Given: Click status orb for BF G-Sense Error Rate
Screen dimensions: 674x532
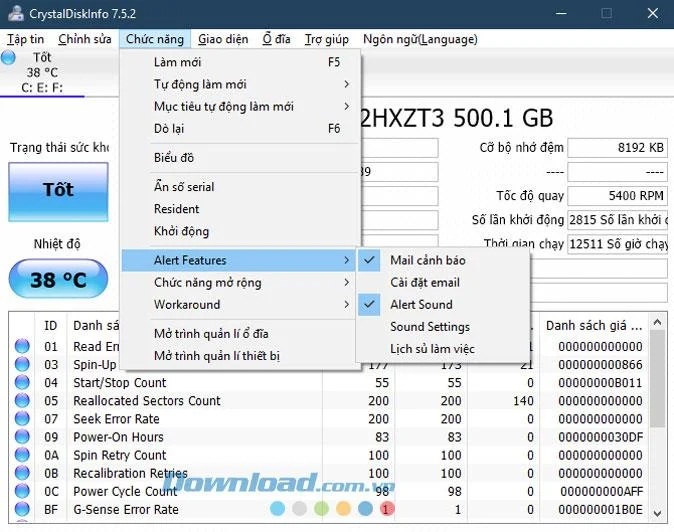Looking at the screenshot, I should (22, 509).
